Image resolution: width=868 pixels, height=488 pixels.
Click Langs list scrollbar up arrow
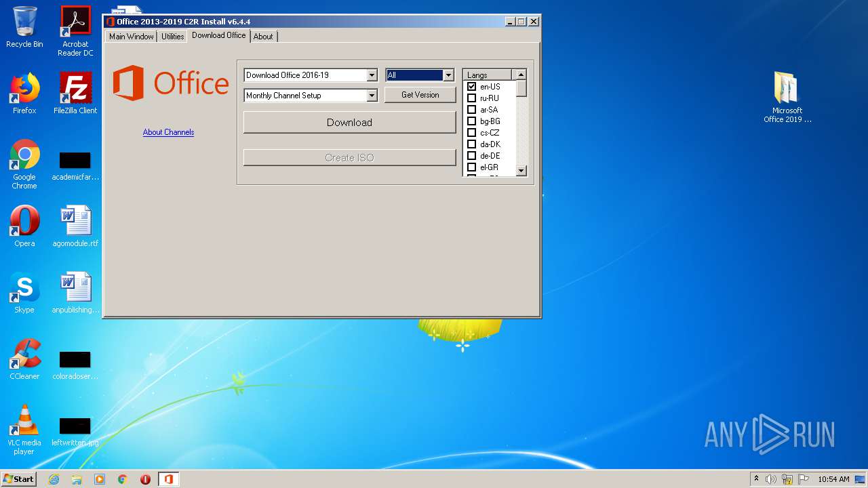pos(521,75)
